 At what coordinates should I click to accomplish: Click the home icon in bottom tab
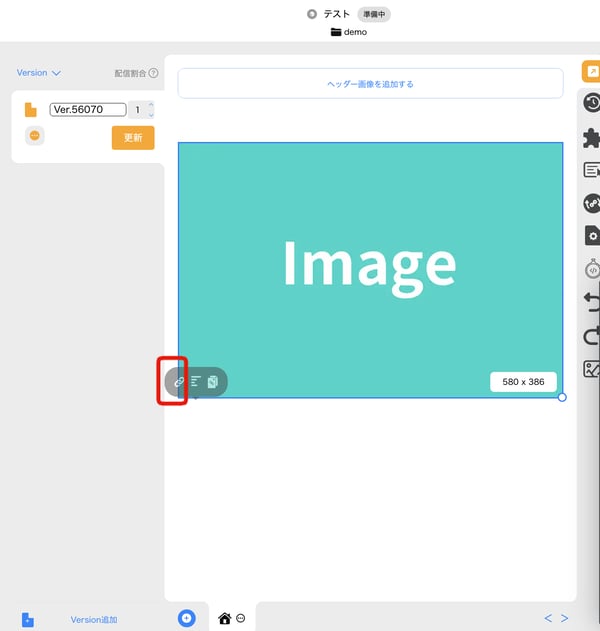pyautogui.click(x=225, y=618)
